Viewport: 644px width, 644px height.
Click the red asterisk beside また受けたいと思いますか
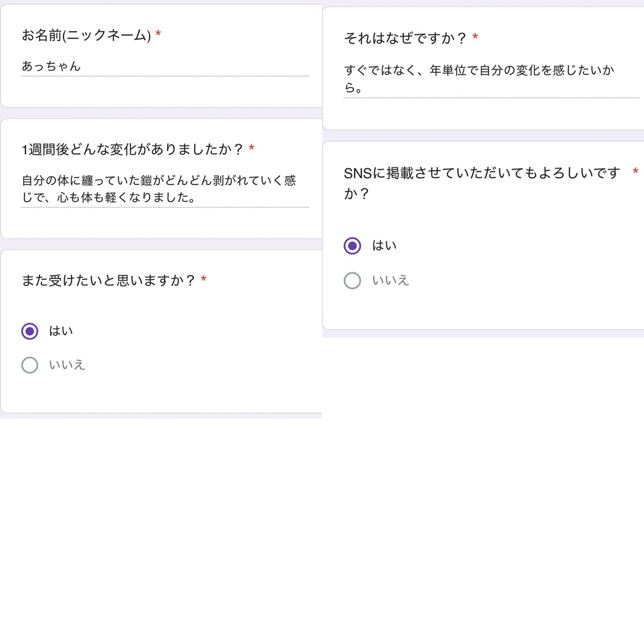click(203, 279)
